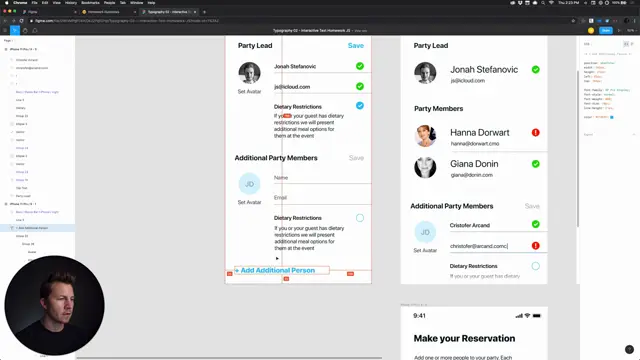Open macOS Spotlight search icon
This screenshot has height=360, width=640.
[543, 2]
